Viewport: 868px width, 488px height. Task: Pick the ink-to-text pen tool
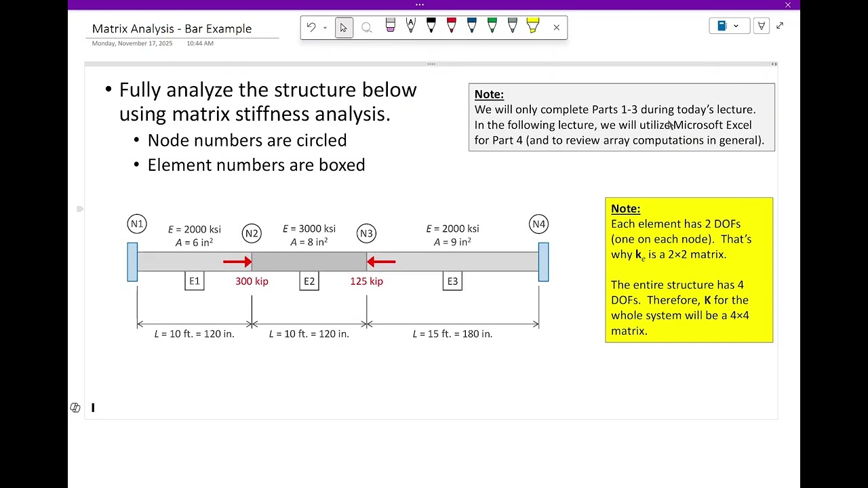tap(410, 26)
